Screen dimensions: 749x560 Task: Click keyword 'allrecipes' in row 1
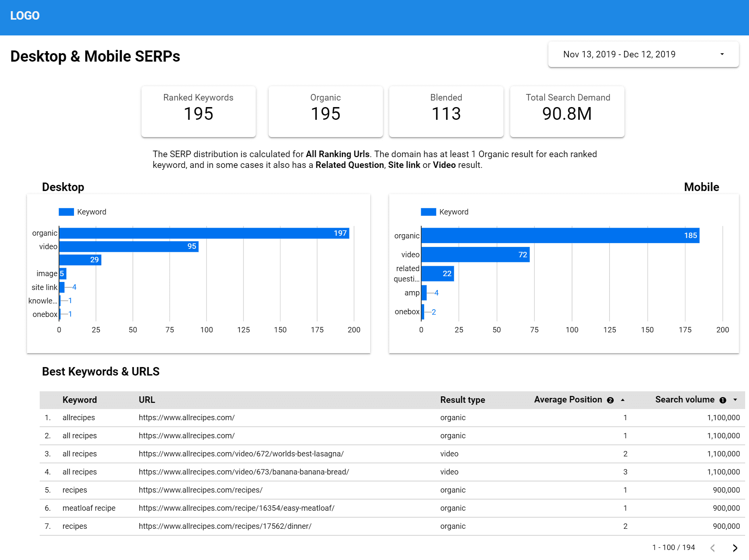[x=79, y=417]
